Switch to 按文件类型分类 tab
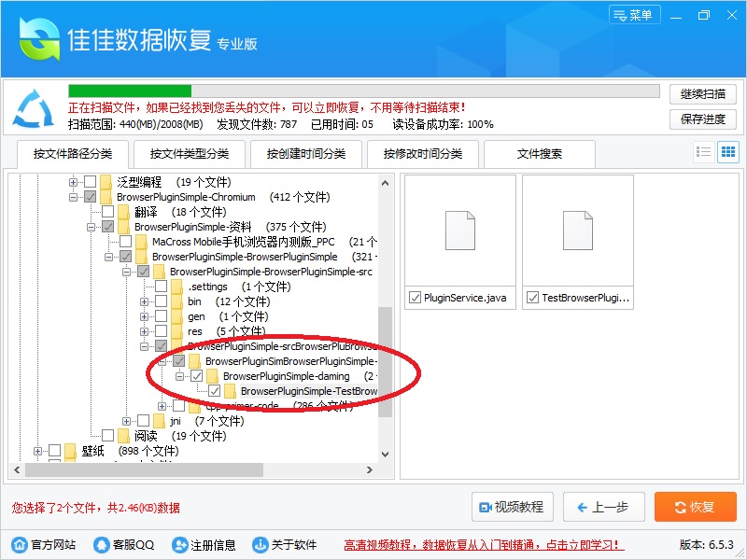 tap(190, 154)
